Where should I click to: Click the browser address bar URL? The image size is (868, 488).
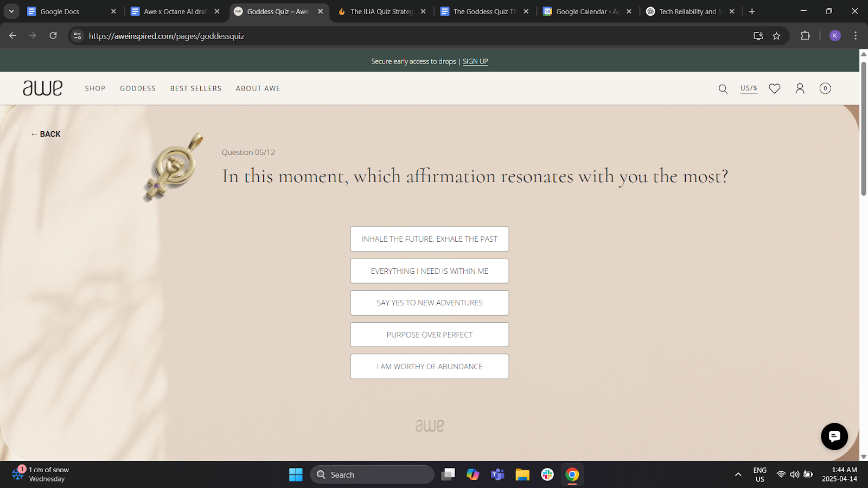pyautogui.click(x=167, y=36)
